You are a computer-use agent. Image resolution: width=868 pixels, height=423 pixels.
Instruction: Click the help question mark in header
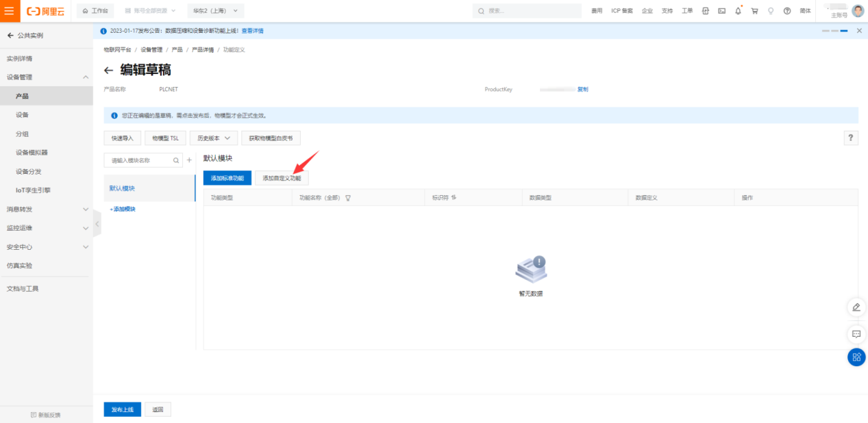pos(786,11)
